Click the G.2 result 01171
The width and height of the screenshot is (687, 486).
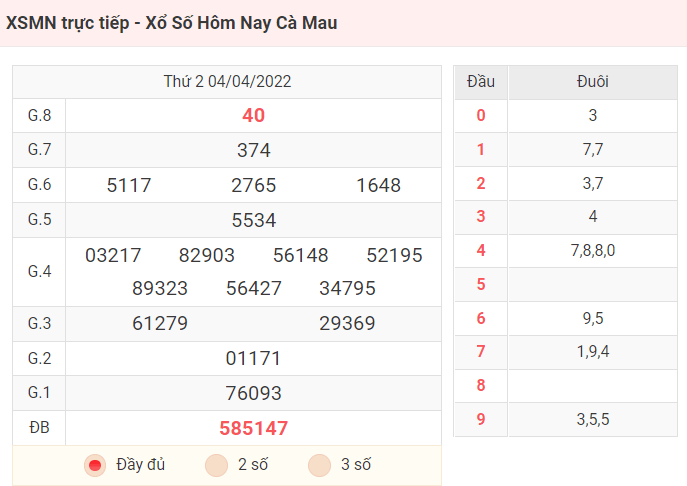(x=253, y=358)
